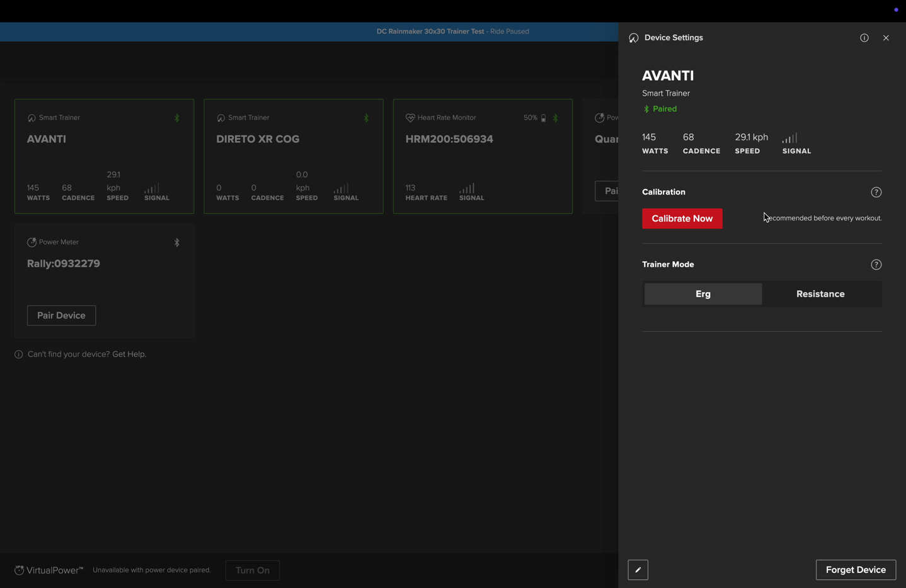Image resolution: width=906 pixels, height=588 pixels.
Task: Click Pair Device on Rally card
Action: point(61,315)
